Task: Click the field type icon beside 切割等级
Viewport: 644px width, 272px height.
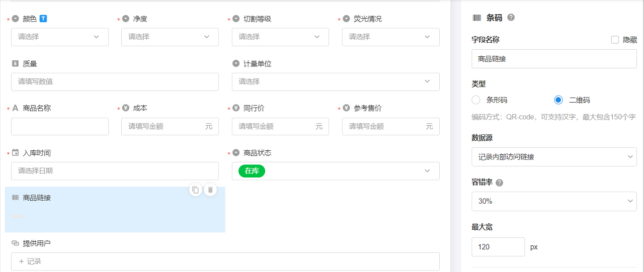Action: pyautogui.click(x=236, y=19)
